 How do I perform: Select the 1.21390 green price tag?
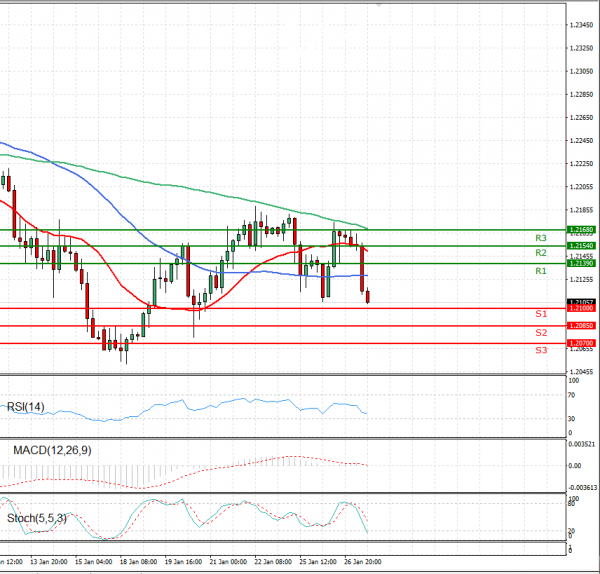[x=581, y=263]
